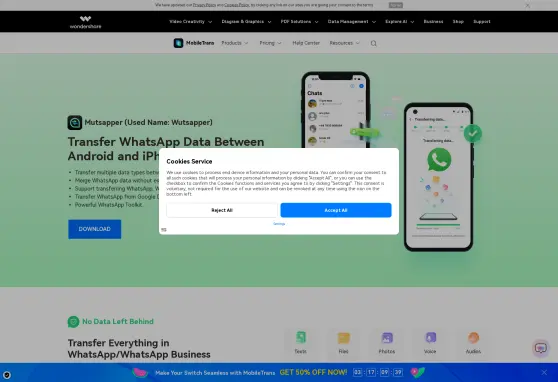Accept all cookies
The height and width of the screenshot is (382, 558).
(x=336, y=210)
